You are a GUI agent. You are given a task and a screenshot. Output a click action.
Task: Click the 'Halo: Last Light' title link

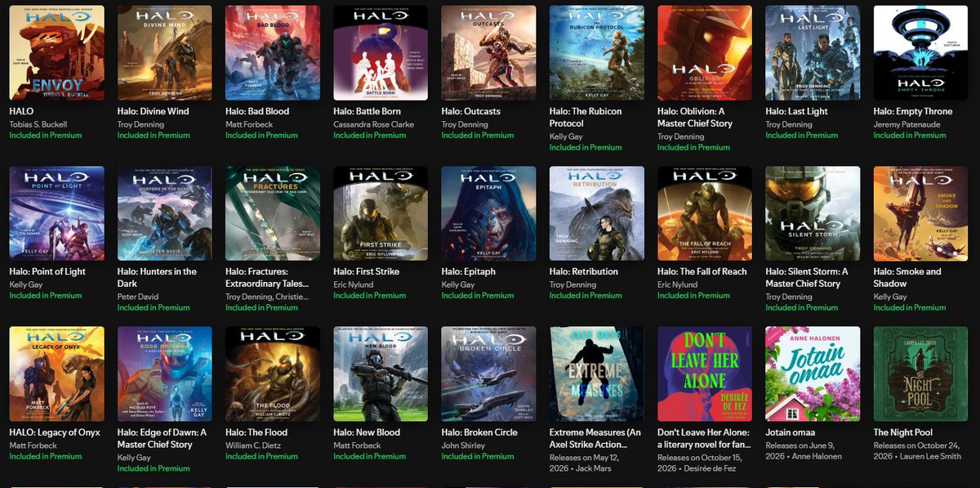pyautogui.click(x=796, y=111)
